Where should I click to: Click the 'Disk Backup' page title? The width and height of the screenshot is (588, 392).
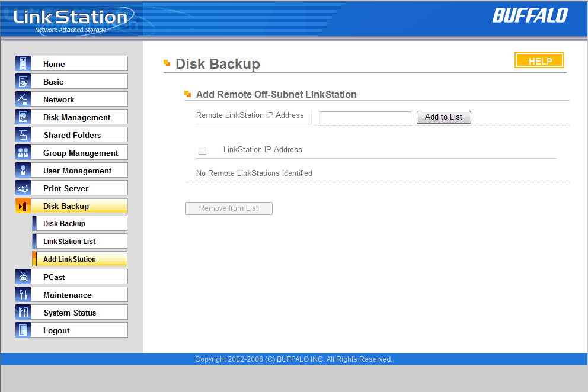[218, 64]
